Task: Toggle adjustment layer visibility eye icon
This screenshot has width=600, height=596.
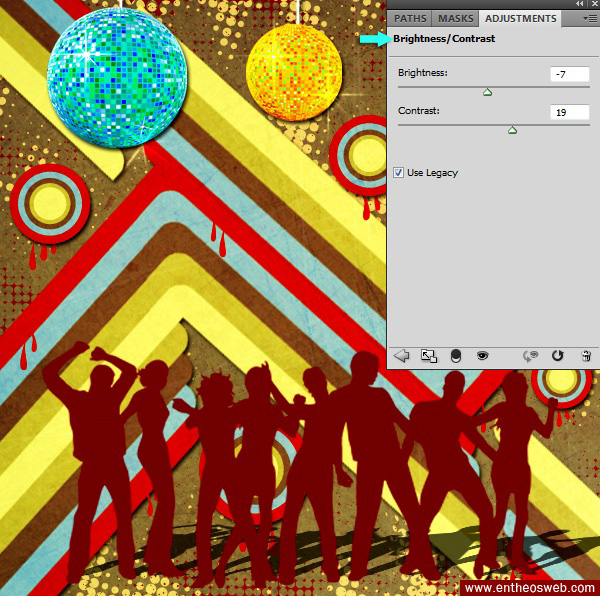Action: pyautogui.click(x=483, y=356)
